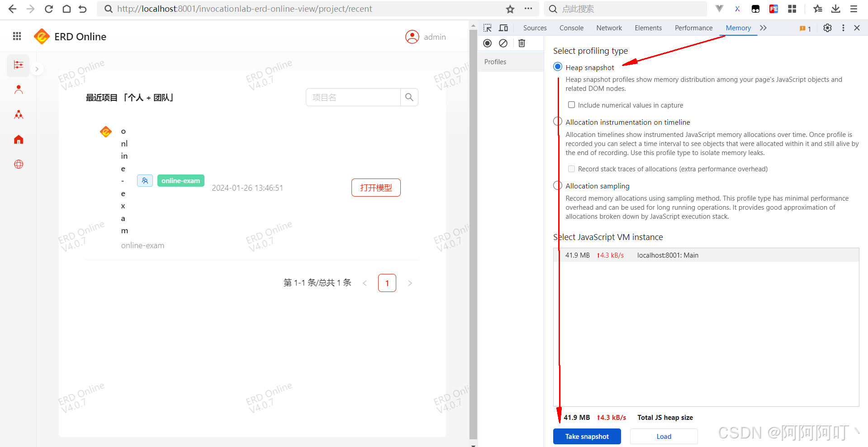Select the Allocation sampling profiling type
This screenshot has height=447, width=868.
557,185
